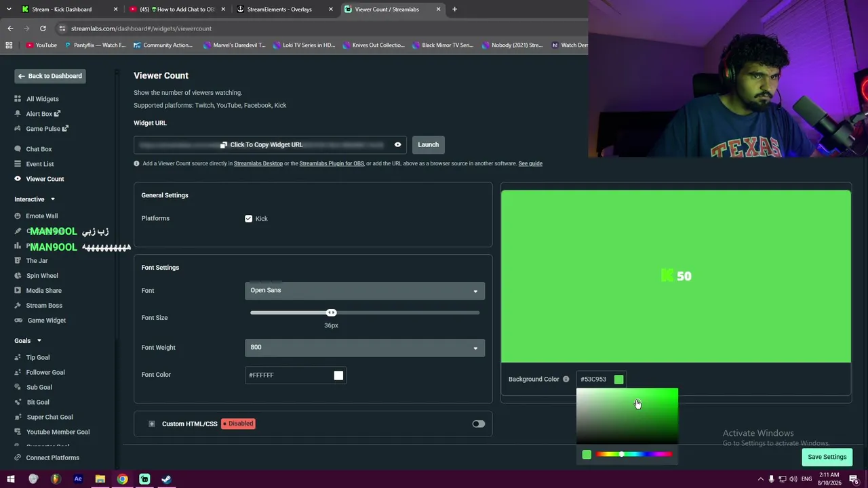Image resolution: width=868 pixels, height=488 pixels.
Task: Select the Viewer Count / Streamlabs tab
Action: click(392, 9)
